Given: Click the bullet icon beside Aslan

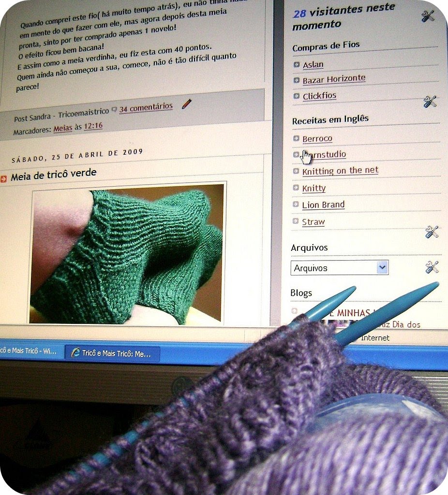Looking at the screenshot, I should click(297, 65).
